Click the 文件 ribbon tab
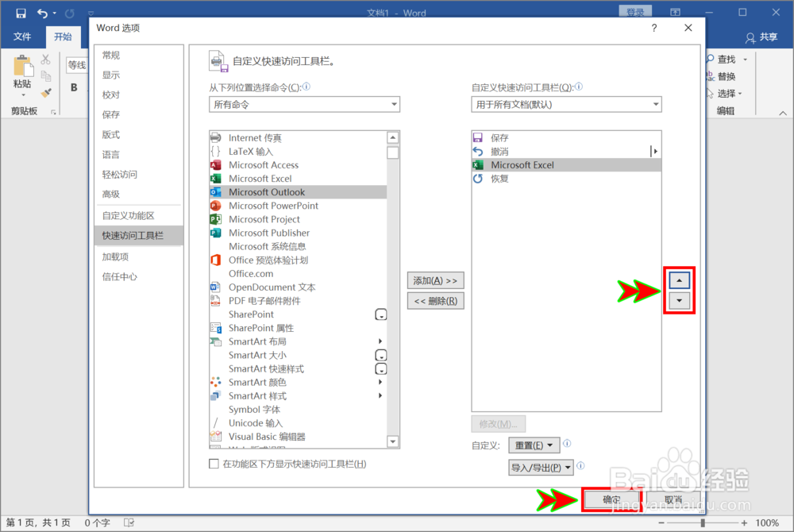 (x=22, y=37)
